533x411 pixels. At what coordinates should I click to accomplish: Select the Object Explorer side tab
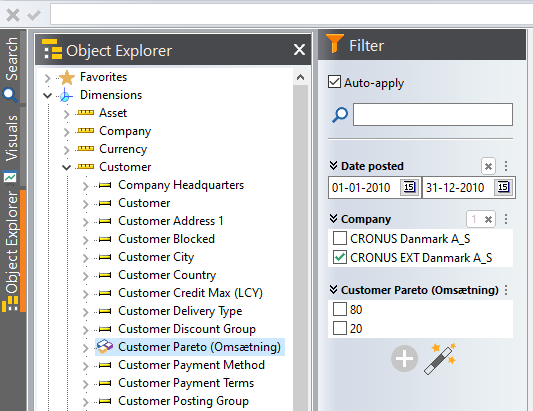click(12, 251)
